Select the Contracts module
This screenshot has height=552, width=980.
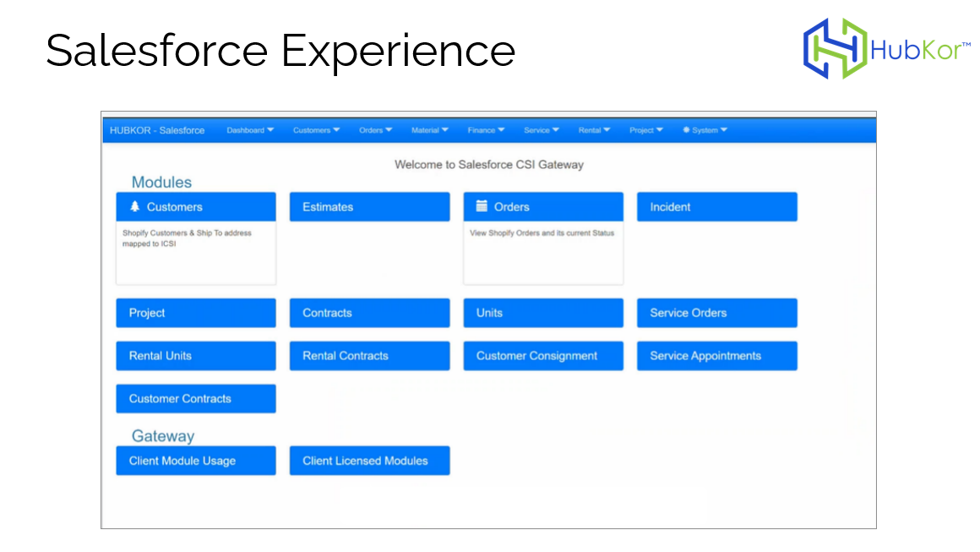point(369,313)
